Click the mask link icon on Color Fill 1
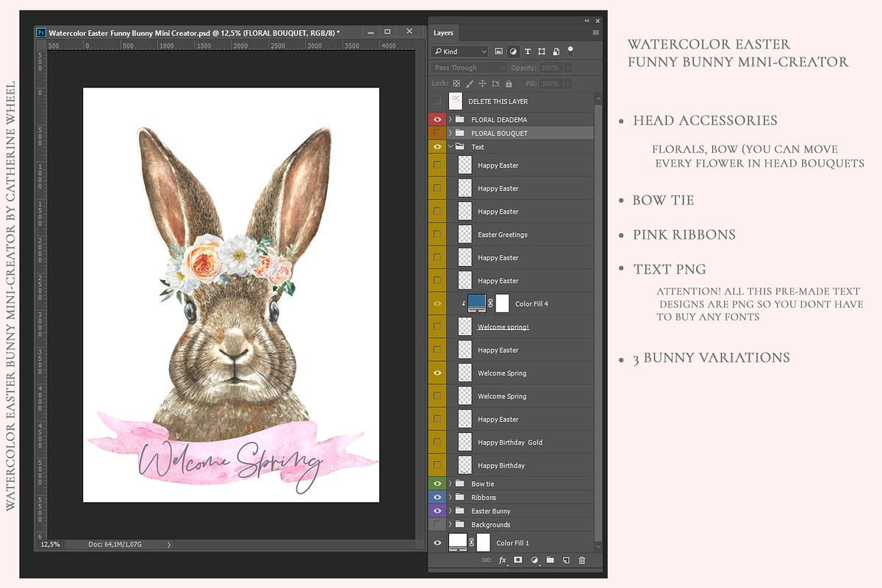 472,542
